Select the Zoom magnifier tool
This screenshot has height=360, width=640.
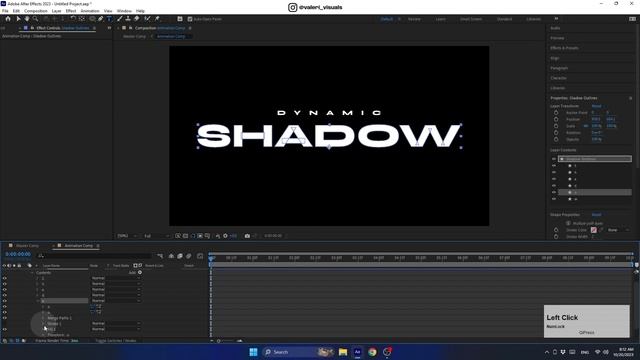pos(36,19)
